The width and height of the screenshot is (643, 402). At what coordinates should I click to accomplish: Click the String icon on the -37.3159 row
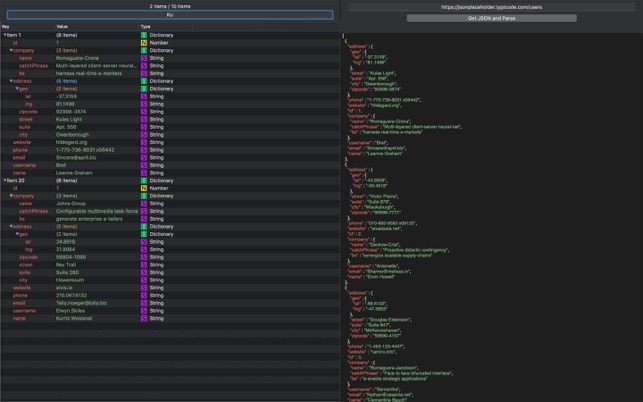coord(144,96)
